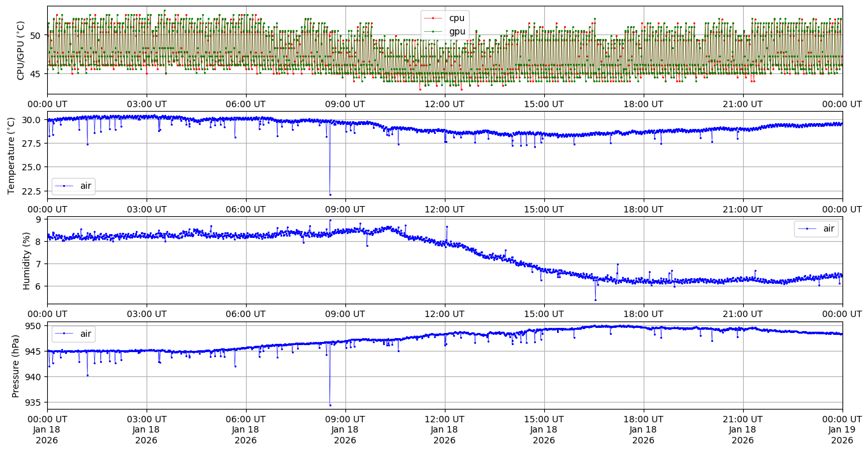Select the CPU/GPU (°C) y-axis label
The width and height of the screenshot is (868, 451).
pyautogui.click(x=21, y=50)
